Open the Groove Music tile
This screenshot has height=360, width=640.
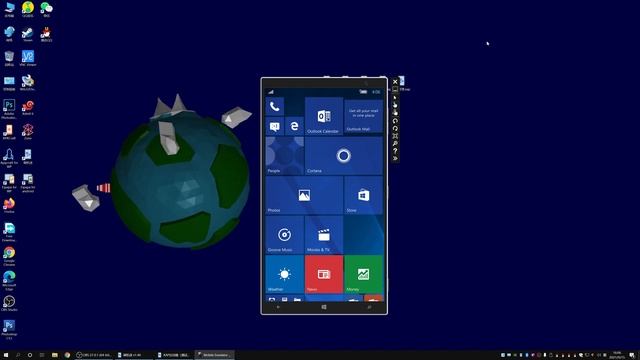coord(284,235)
